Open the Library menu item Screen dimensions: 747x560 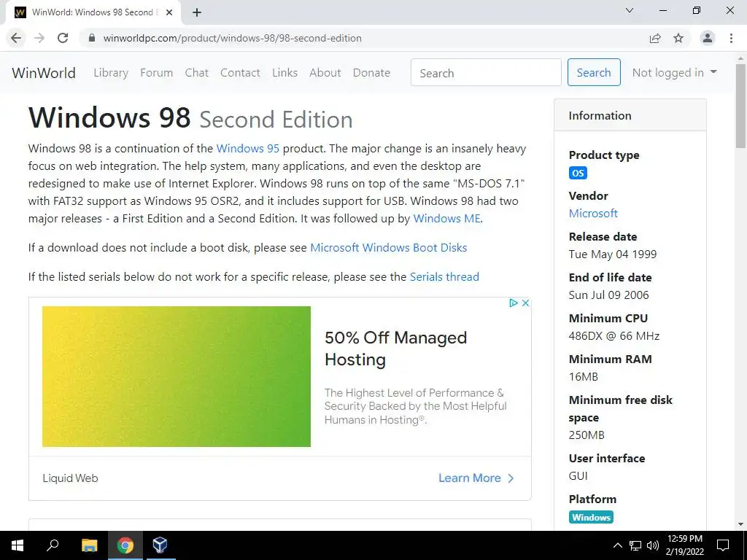[x=111, y=73]
